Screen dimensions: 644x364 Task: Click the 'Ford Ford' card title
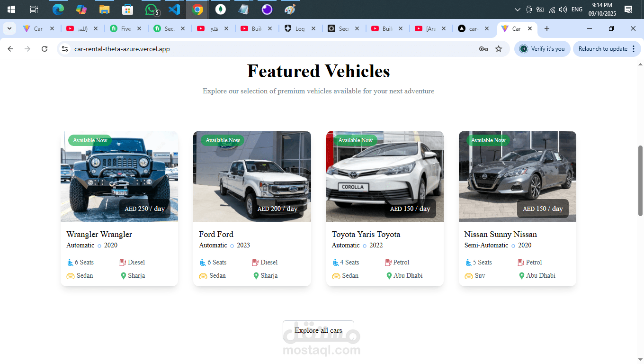point(216,234)
